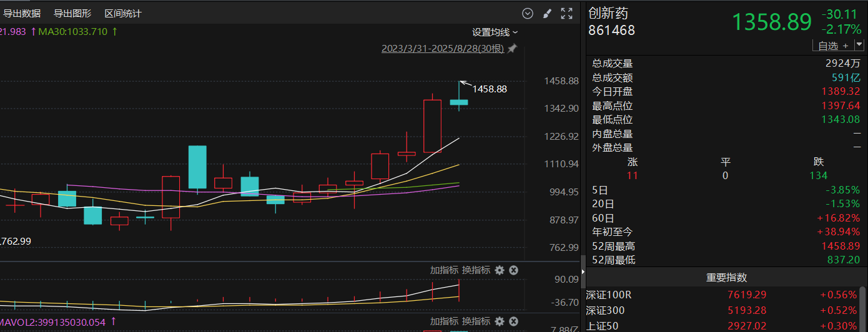
Task: Click the 总成交量 value 2924万
Action: coord(842,63)
